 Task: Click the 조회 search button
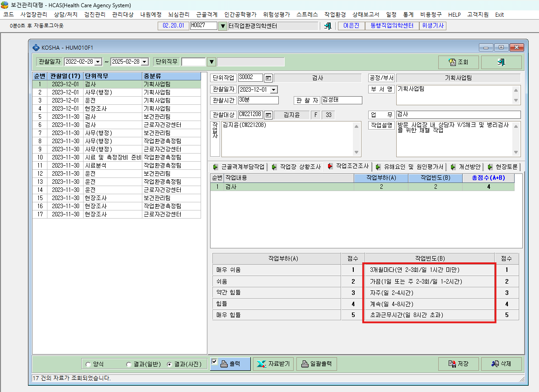coord(458,62)
